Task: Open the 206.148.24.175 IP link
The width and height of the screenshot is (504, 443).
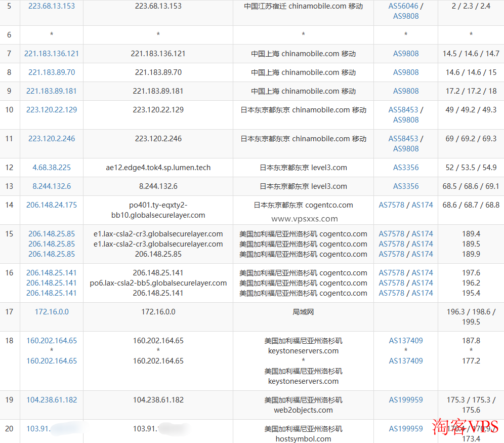Action: pyautogui.click(x=52, y=205)
